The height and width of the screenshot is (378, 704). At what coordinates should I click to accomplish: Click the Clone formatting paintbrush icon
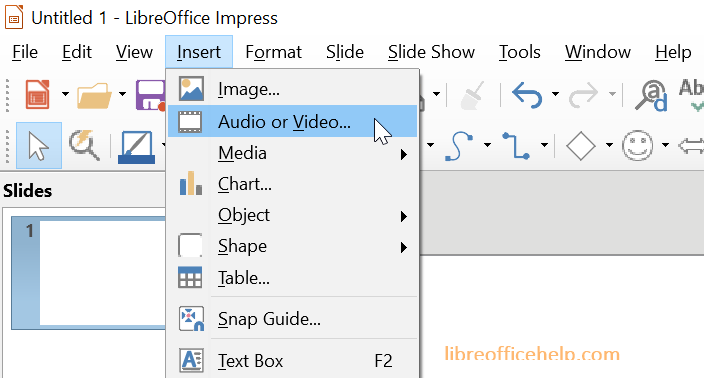[473, 95]
